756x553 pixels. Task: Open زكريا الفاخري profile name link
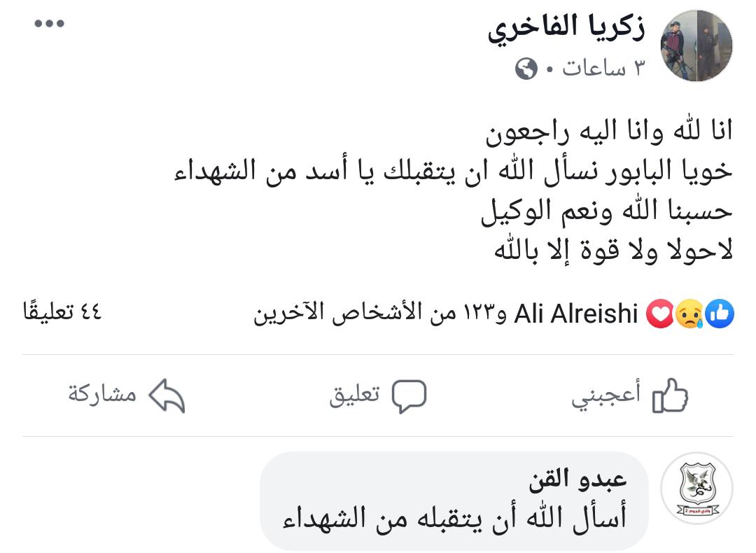[x=566, y=28]
